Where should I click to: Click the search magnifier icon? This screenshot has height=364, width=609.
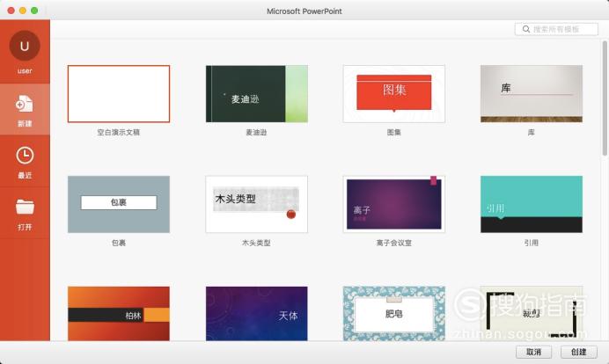click(x=526, y=29)
